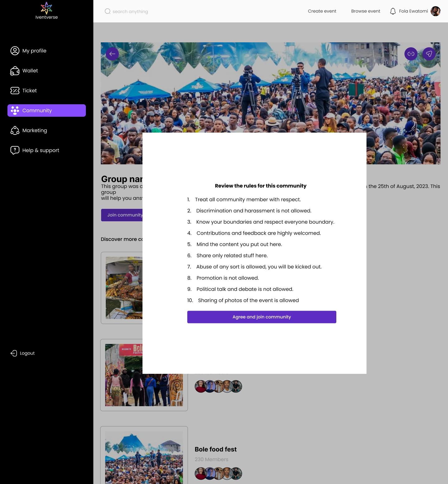448x484 pixels.
Task: Click Browse event link
Action: (x=366, y=11)
